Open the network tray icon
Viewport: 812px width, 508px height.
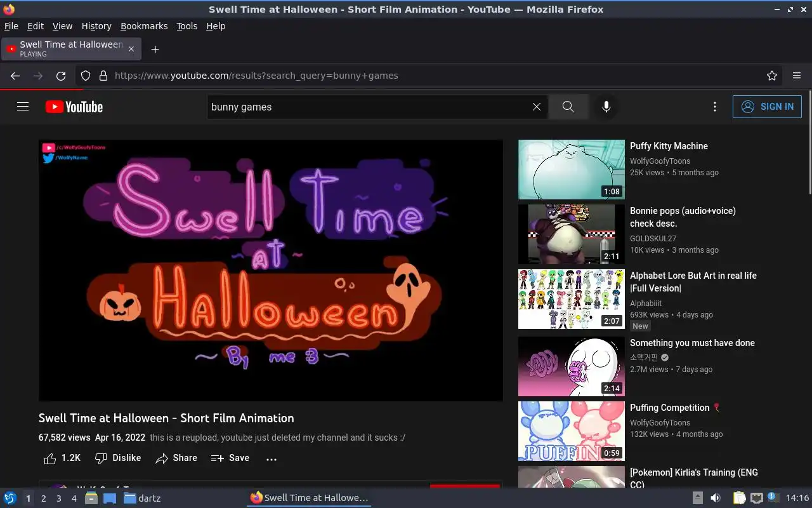click(x=756, y=498)
